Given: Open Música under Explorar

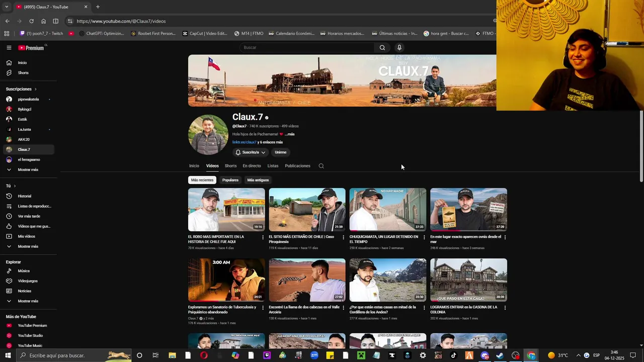Looking at the screenshot, I should tap(28, 271).
